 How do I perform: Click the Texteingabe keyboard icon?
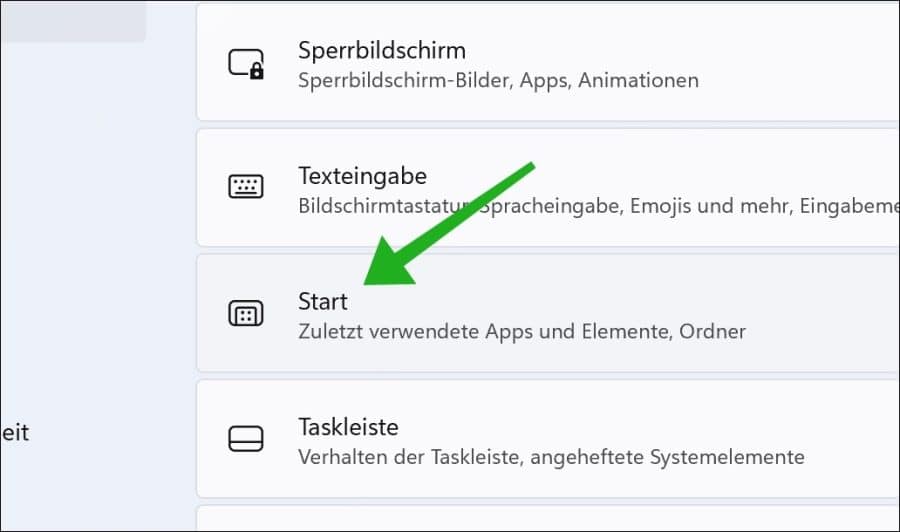pos(246,187)
